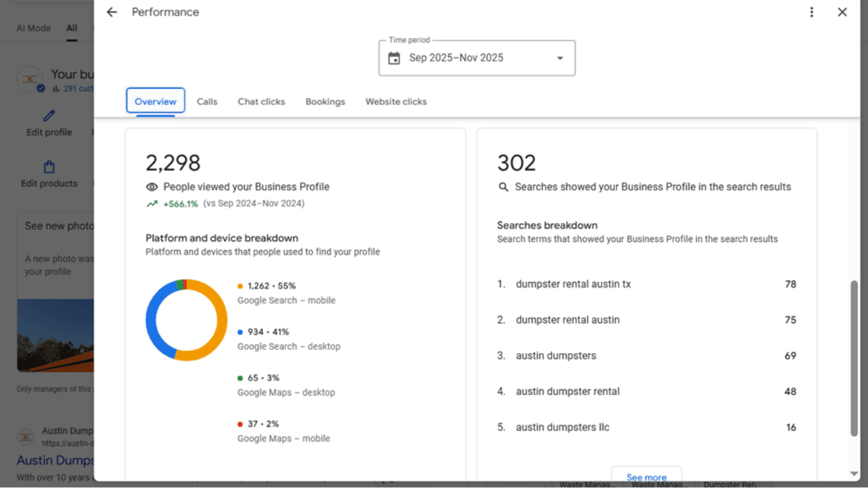Click the orange Google Search mobile legend dot
The width and height of the screenshot is (868, 488).
click(x=240, y=286)
